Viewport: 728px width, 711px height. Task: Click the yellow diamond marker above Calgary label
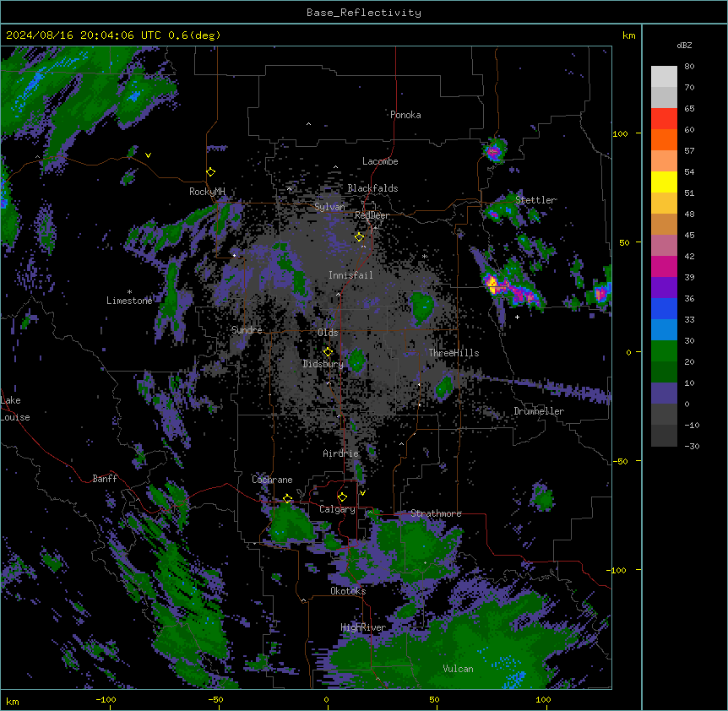pyautogui.click(x=342, y=497)
